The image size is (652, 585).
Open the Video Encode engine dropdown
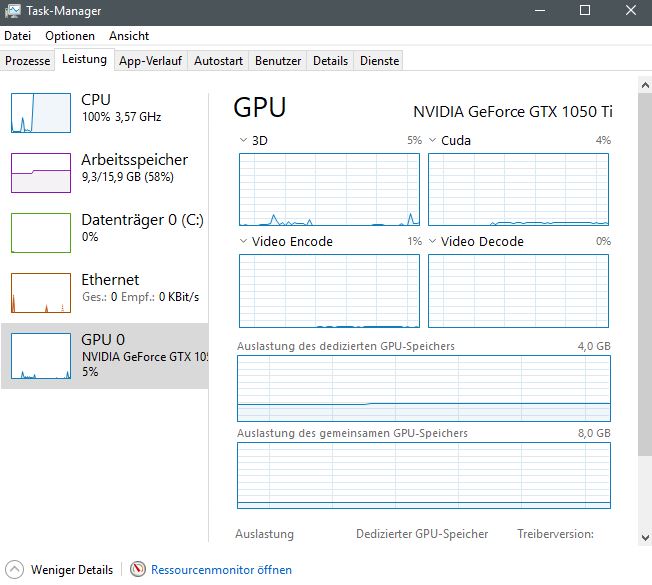pyautogui.click(x=244, y=242)
